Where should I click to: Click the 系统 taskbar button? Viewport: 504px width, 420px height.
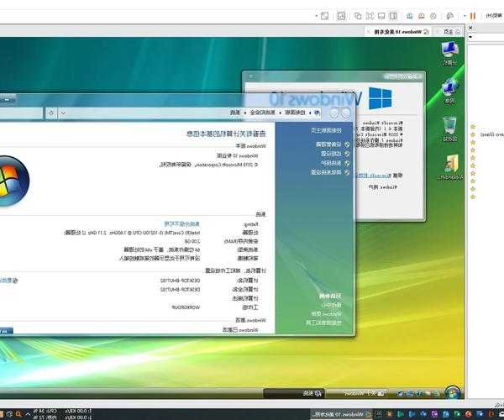[x=309, y=392]
